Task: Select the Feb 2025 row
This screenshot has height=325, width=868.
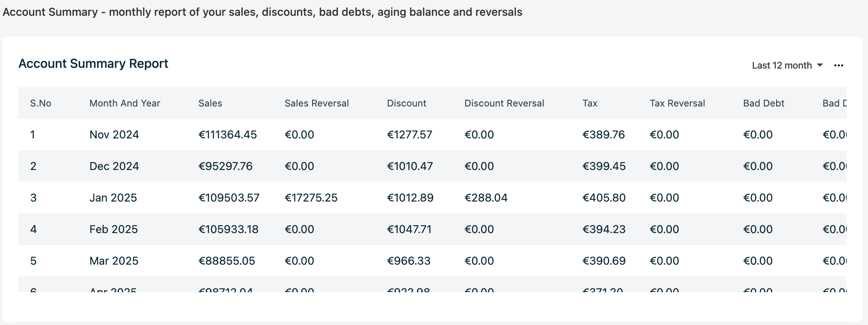Action: pos(114,230)
